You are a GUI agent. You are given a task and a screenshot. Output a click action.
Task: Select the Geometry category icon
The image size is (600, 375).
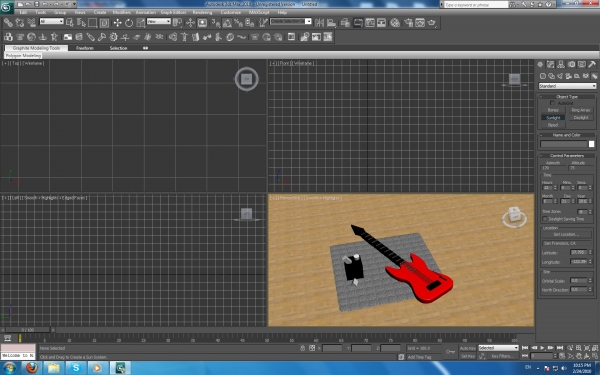click(543, 76)
